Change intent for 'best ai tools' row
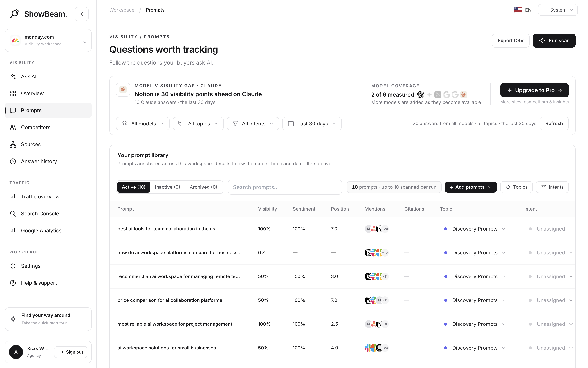The image size is (588, 368). click(x=550, y=229)
